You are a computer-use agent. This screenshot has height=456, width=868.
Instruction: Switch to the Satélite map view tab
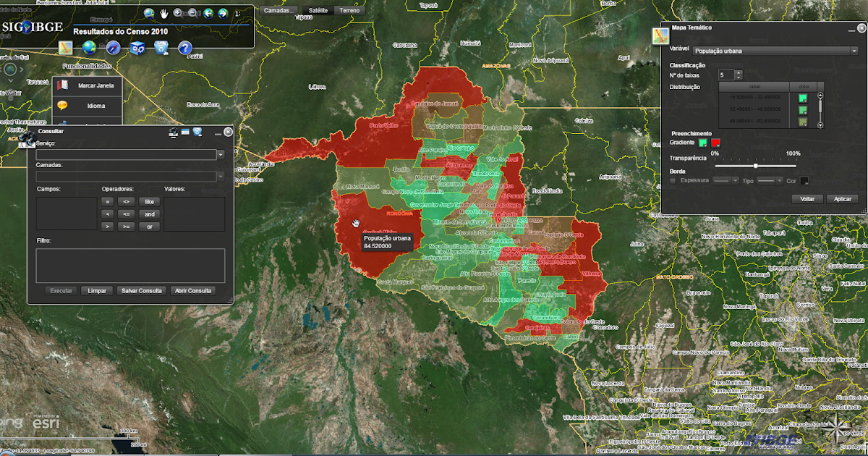319,10
